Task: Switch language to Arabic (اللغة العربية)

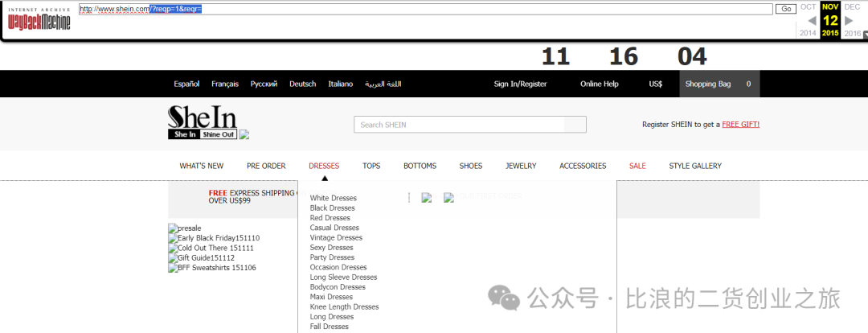Action: click(x=383, y=84)
